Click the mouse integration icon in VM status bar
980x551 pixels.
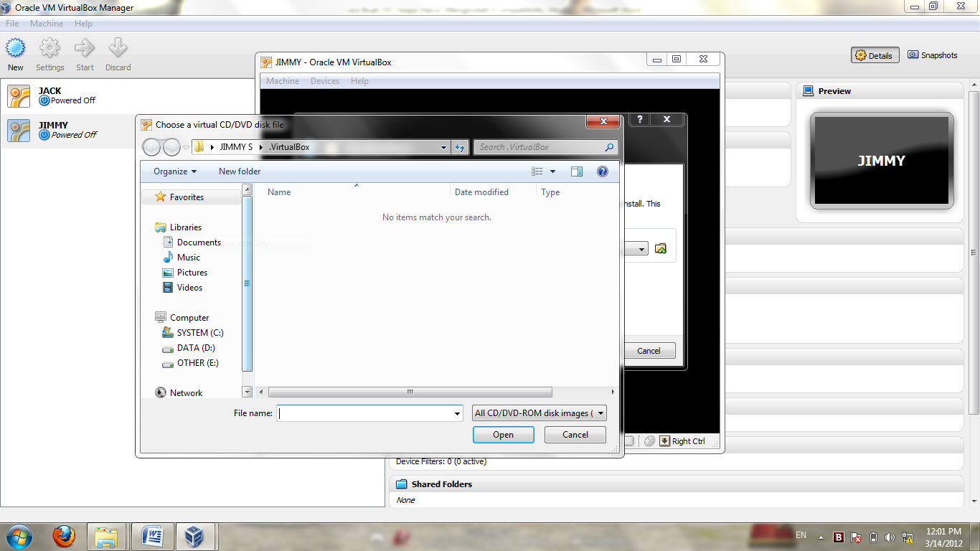pyautogui.click(x=649, y=441)
